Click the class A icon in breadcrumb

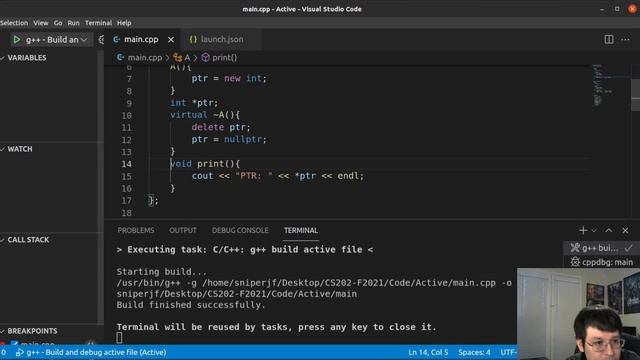point(178,58)
